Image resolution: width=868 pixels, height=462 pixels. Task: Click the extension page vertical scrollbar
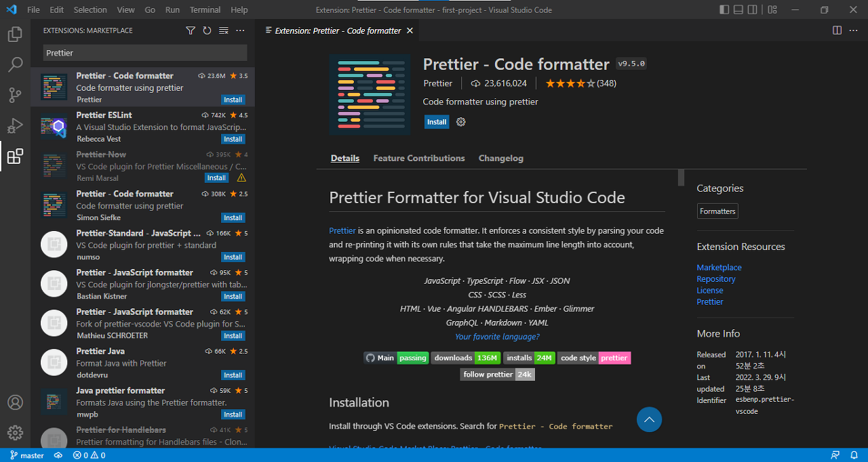click(681, 177)
